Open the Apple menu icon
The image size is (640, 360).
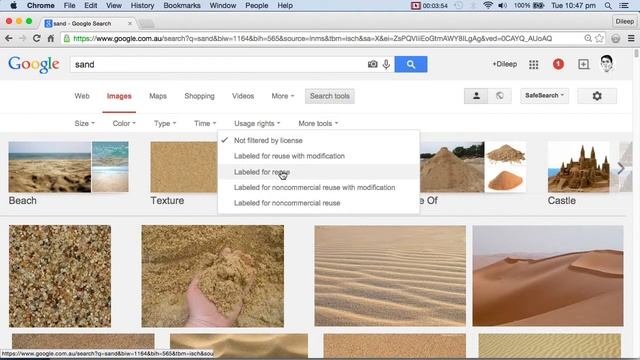[x=13, y=5]
